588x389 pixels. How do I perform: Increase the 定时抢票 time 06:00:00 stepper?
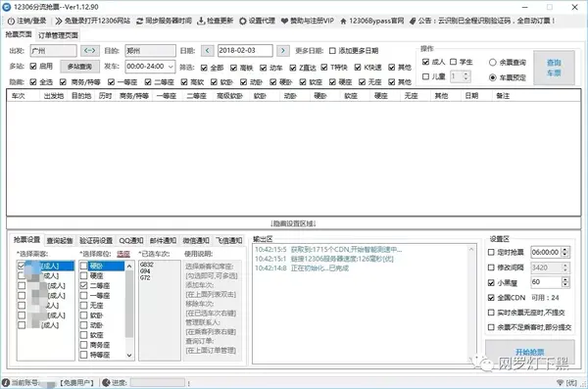(565, 250)
